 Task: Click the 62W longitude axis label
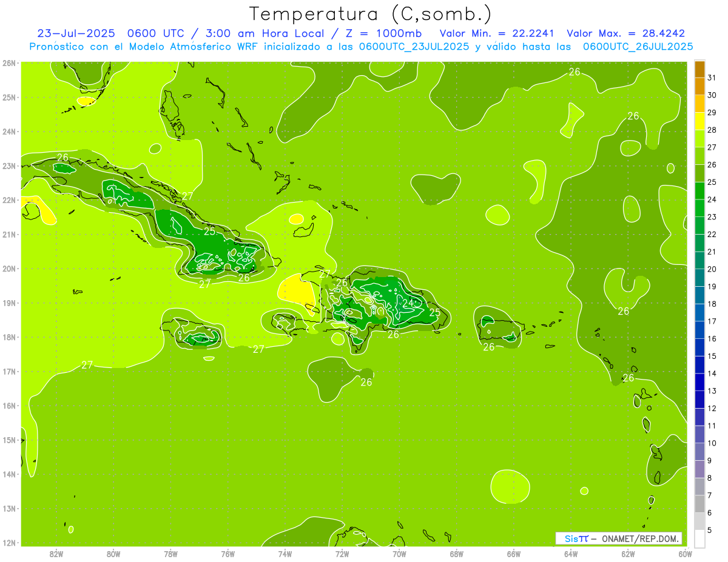(628, 554)
